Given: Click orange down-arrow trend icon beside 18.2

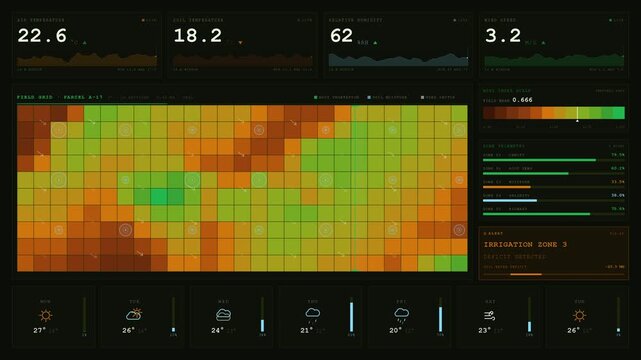Looking at the screenshot, I should click(240, 42).
